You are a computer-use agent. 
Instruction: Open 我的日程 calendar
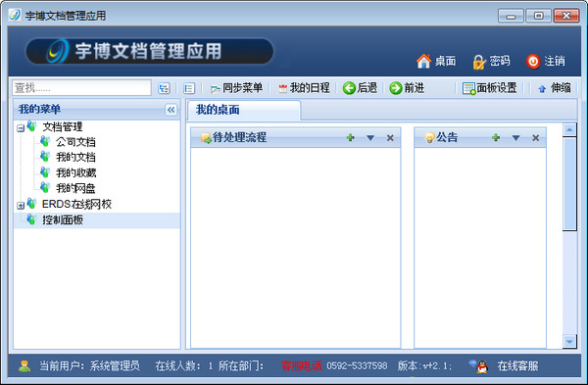(x=304, y=88)
